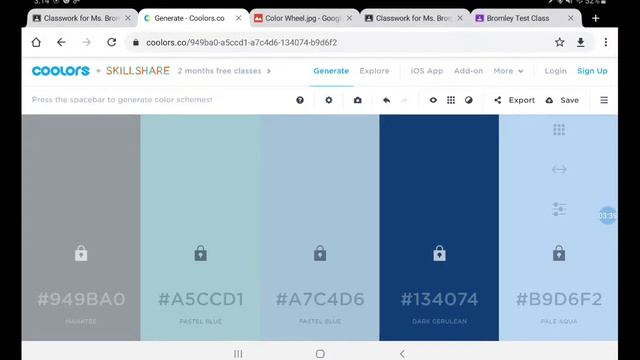Toggle lock on the #B9D6F2 color
This screenshot has width=640, height=360.
coord(559,253)
